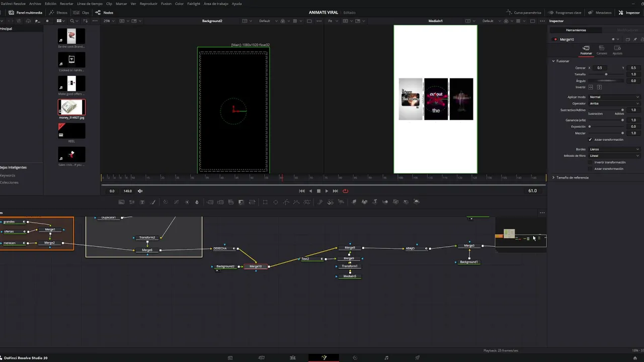Toggle the Merge10 enable switch in Inspector
This screenshot has height=362, width=644.
[555, 39]
